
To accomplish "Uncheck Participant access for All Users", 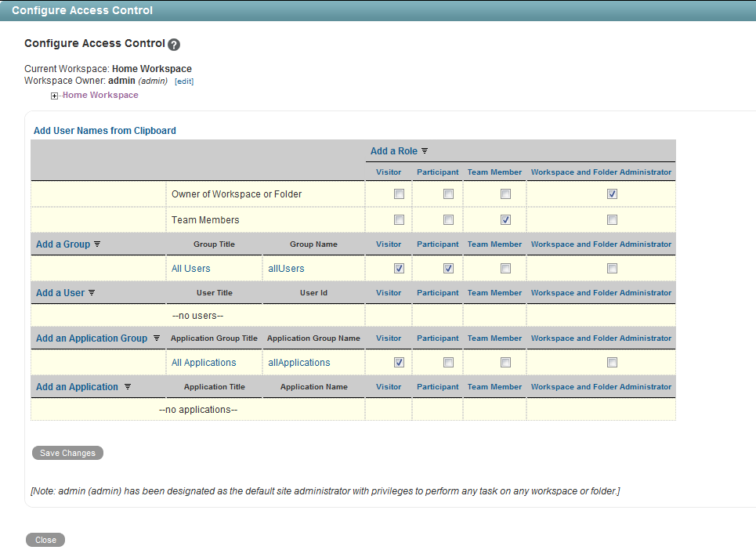I will click(x=448, y=268).
